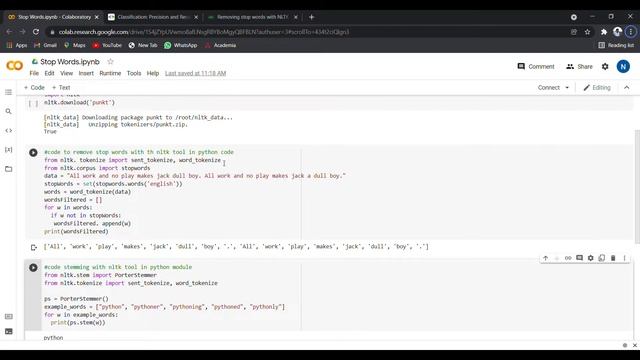Open the notebook settings gear

click(605, 67)
